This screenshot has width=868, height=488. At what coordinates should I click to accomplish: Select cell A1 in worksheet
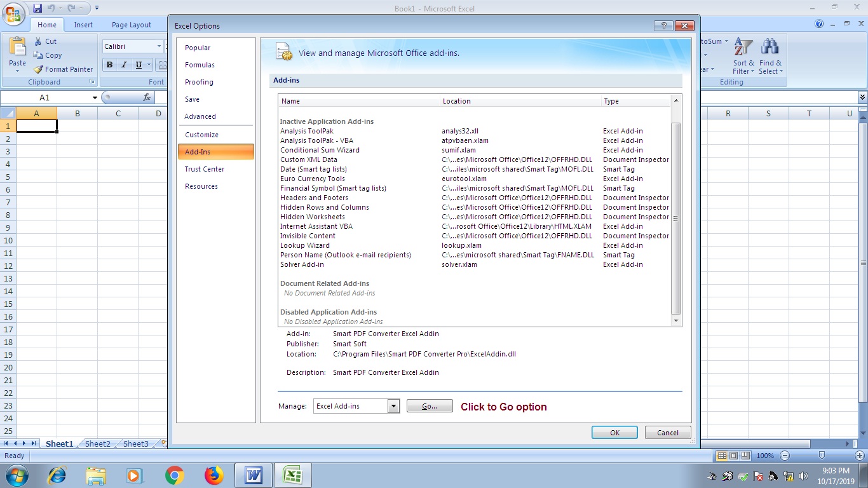click(x=36, y=126)
